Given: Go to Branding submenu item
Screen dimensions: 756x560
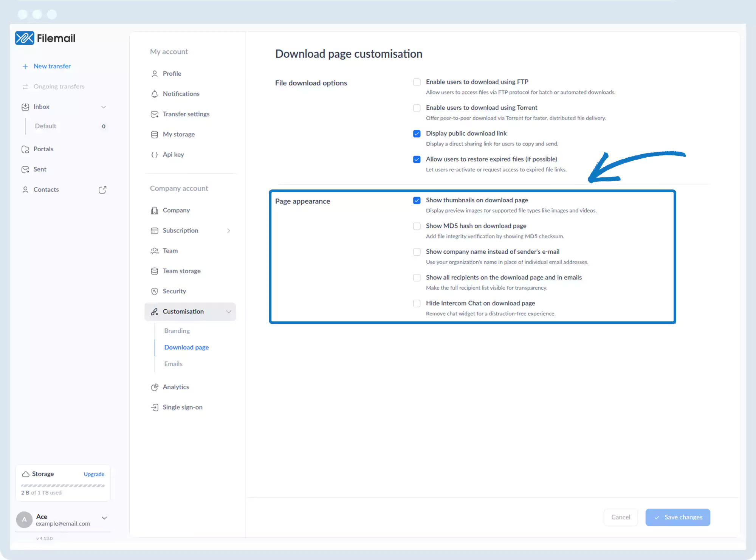Looking at the screenshot, I should click(177, 331).
